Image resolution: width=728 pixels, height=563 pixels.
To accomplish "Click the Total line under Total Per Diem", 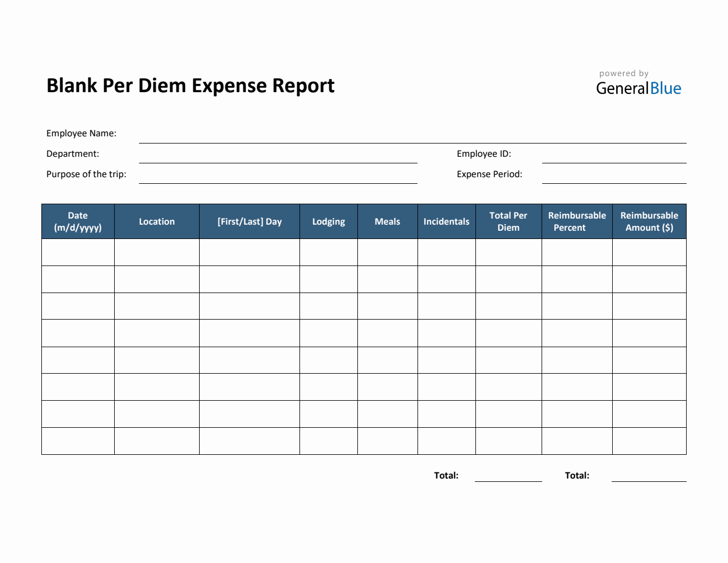I will (507, 480).
